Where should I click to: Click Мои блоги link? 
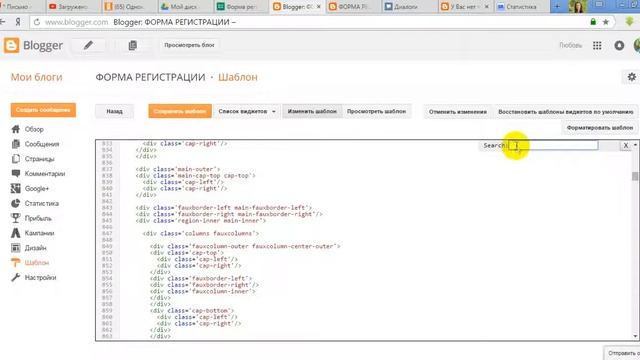36,77
